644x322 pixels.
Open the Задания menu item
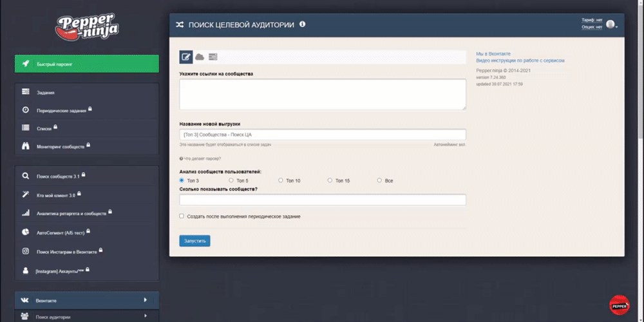(x=87, y=92)
